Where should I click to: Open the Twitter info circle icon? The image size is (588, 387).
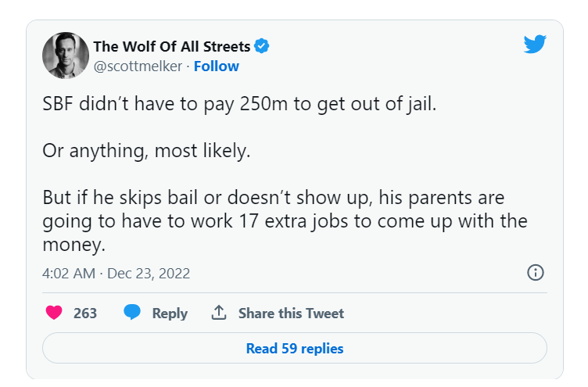[x=536, y=273]
